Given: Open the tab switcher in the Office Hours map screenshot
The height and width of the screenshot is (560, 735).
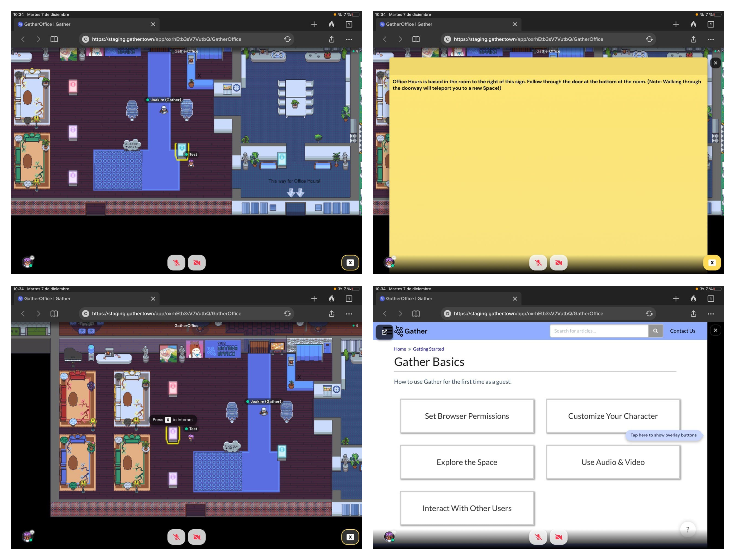Looking at the screenshot, I should [x=349, y=24].
